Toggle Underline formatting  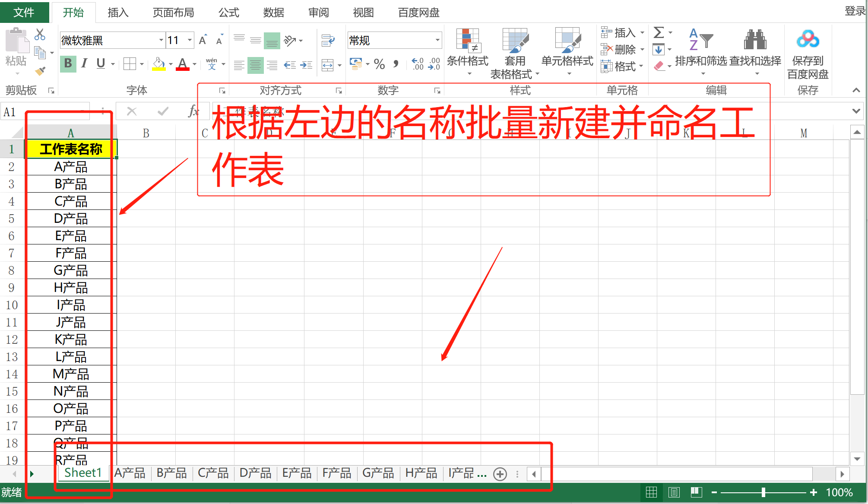(101, 64)
